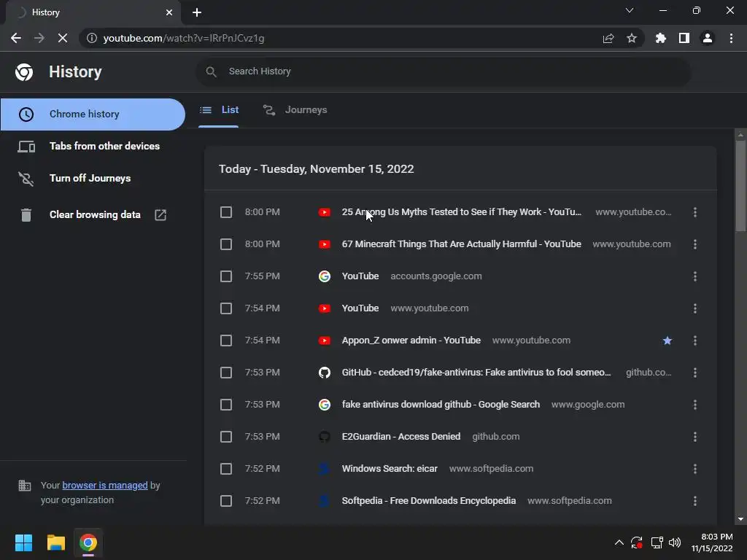Click the browser forward arrow
The width and height of the screenshot is (747, 560).
(x=39, y=38)
